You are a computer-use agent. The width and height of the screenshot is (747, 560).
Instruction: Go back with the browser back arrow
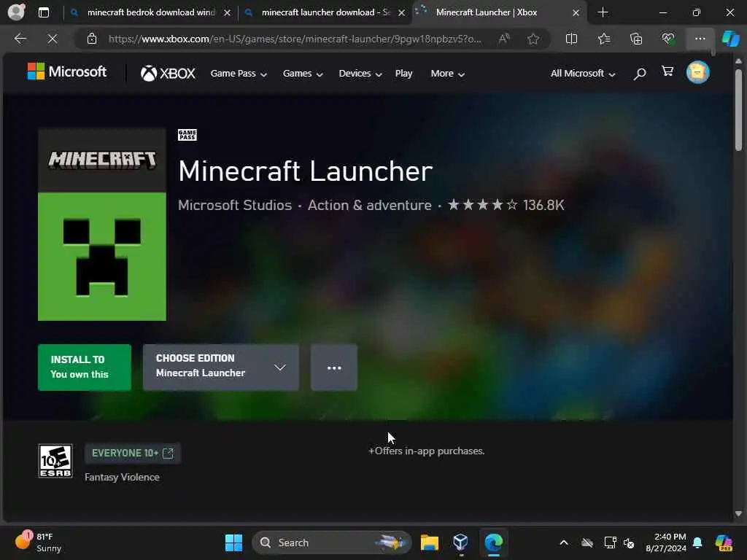pyautogui.click(x=20, y=39)
